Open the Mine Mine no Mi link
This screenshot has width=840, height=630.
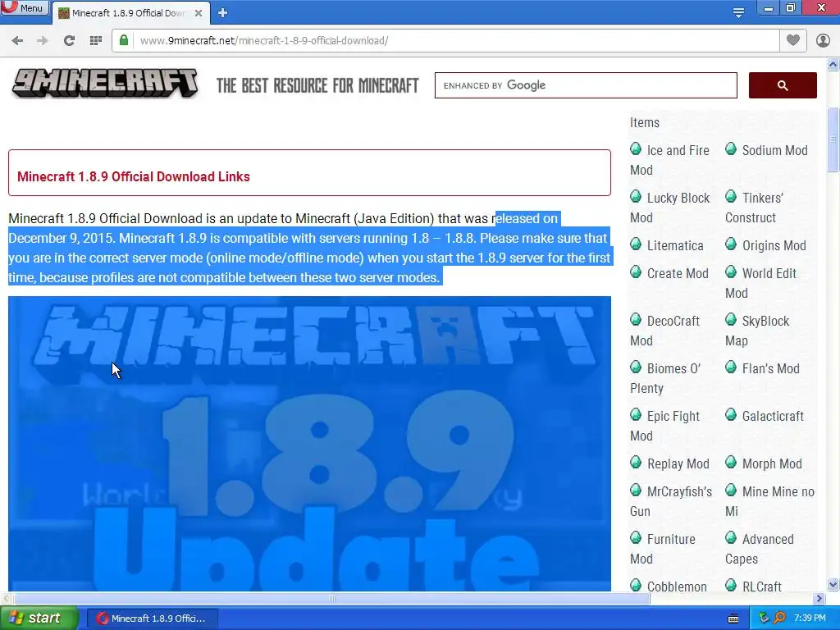tap(769, 501)
